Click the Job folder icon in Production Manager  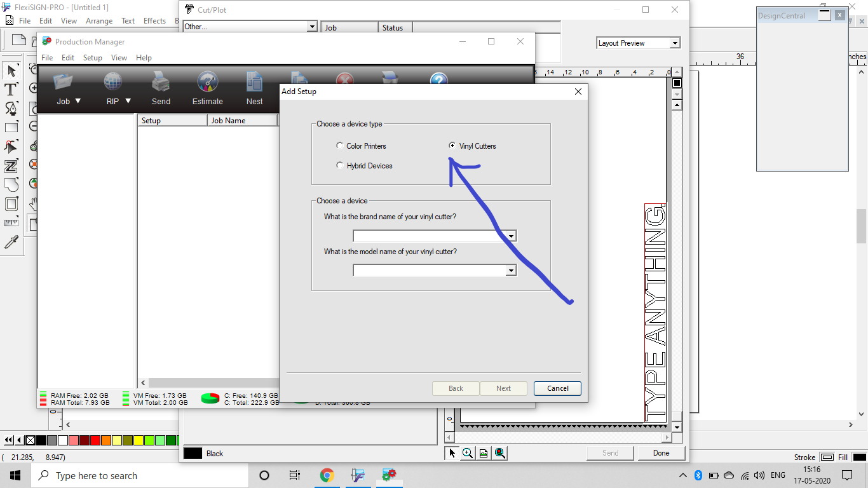63,81
